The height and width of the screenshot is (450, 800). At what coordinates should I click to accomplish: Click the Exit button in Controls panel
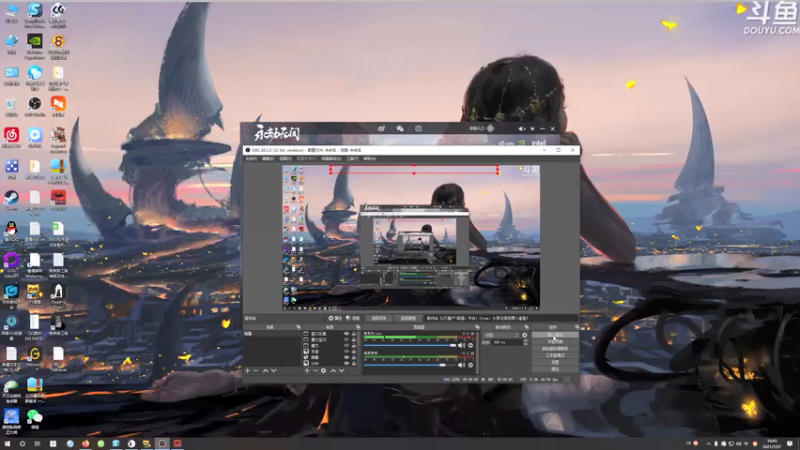pos(555,369)
